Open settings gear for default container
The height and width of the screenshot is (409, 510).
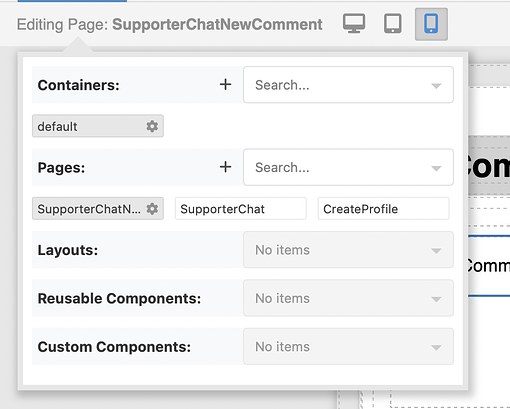[x=152, y=126]
